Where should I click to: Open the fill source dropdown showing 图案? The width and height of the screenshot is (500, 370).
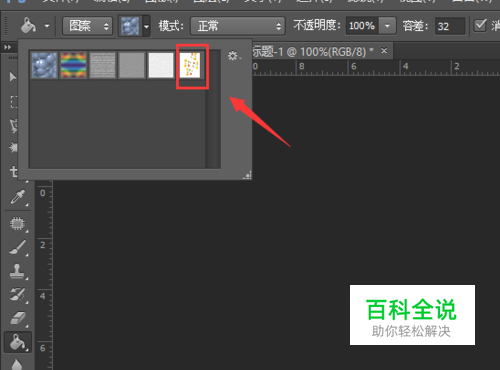click(88, 26)
